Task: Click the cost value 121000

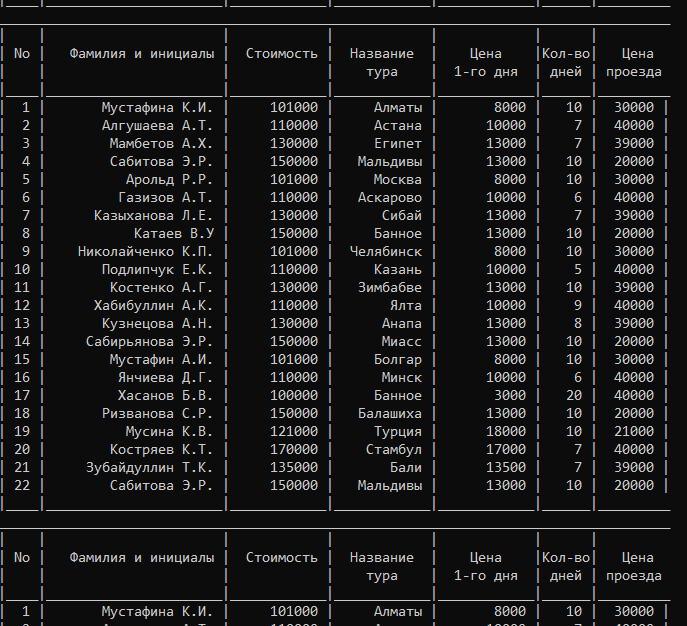Action: pyautogui.click(x=294, y=431)
